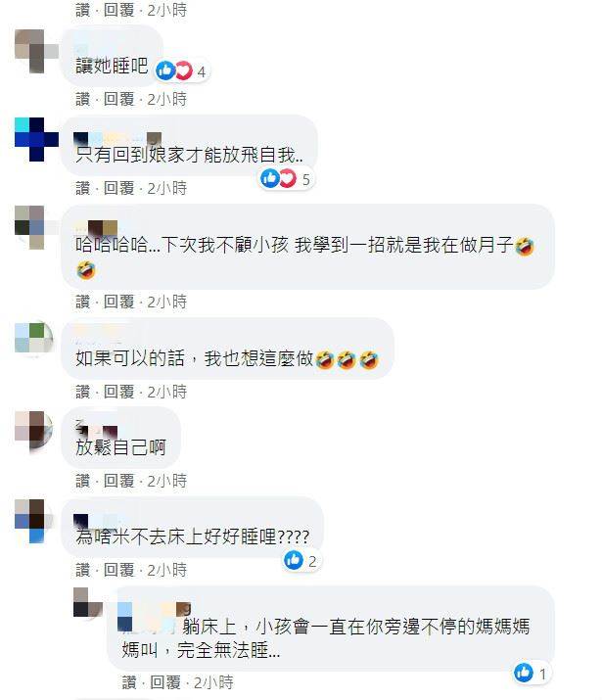Like the '哈哈哈哈...下次我不顧小孩' comment
This screenshot has height=700, width=602.
[82, 302]
